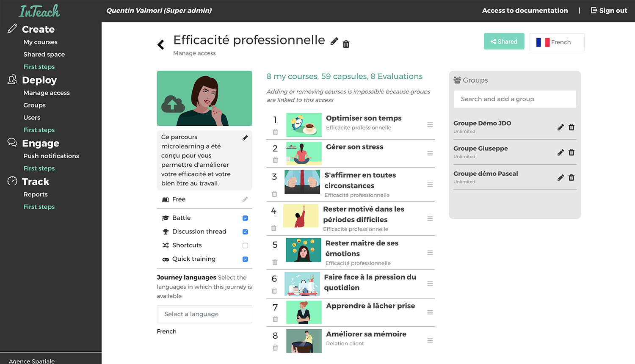Grab reorder handle for Rester motivé course
This screenshot has width=635, height=364.
click(430, 218)
